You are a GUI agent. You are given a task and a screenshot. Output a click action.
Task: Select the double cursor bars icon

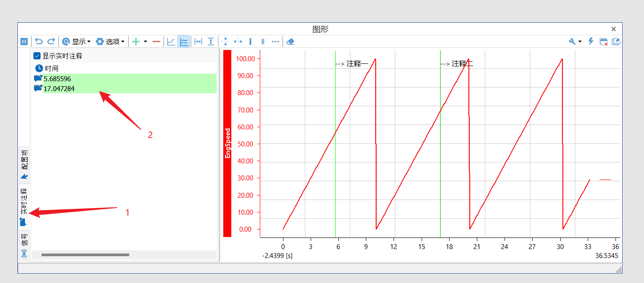click(263, 42)
